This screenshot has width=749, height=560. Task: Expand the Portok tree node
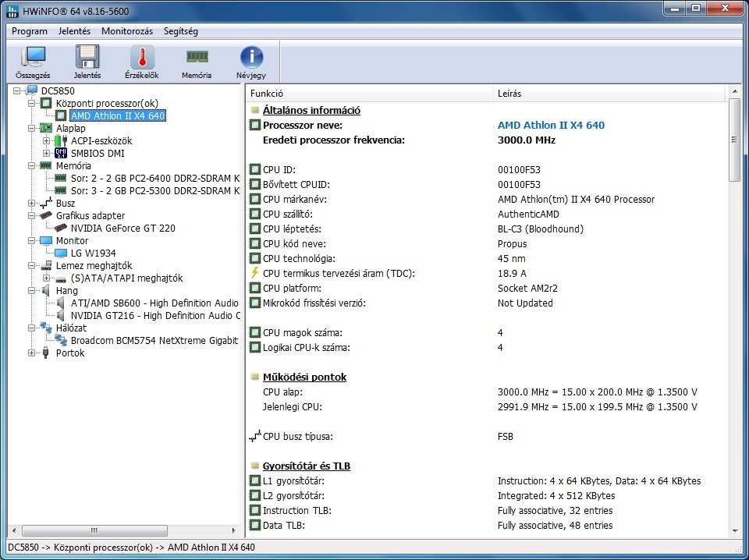coord(31,353)
